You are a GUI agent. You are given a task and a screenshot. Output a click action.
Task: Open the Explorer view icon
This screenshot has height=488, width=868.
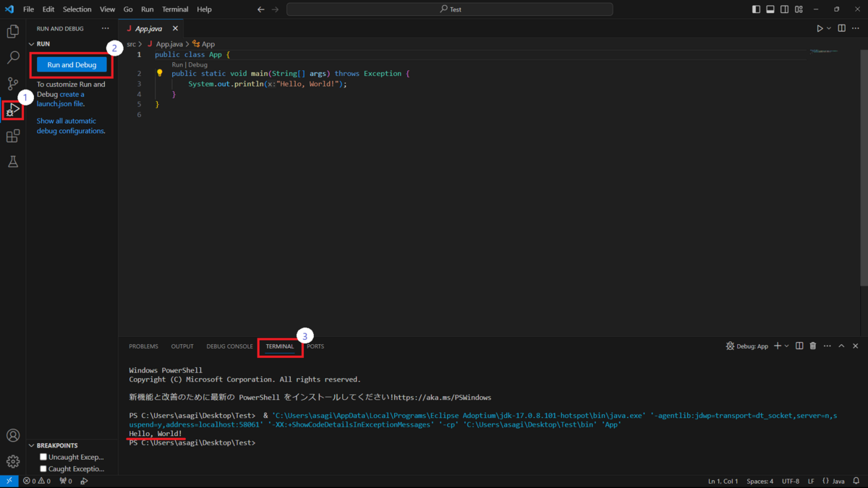[x=12, y=31]
